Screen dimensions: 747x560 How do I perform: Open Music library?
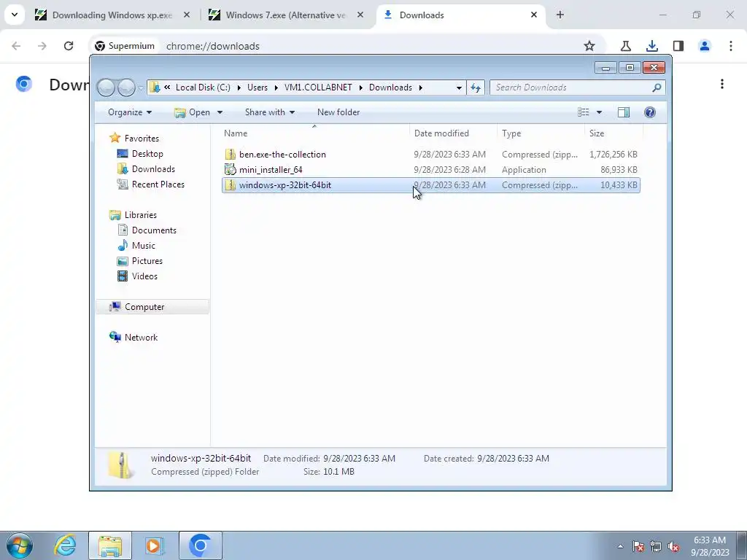click(x=144, y=246)
